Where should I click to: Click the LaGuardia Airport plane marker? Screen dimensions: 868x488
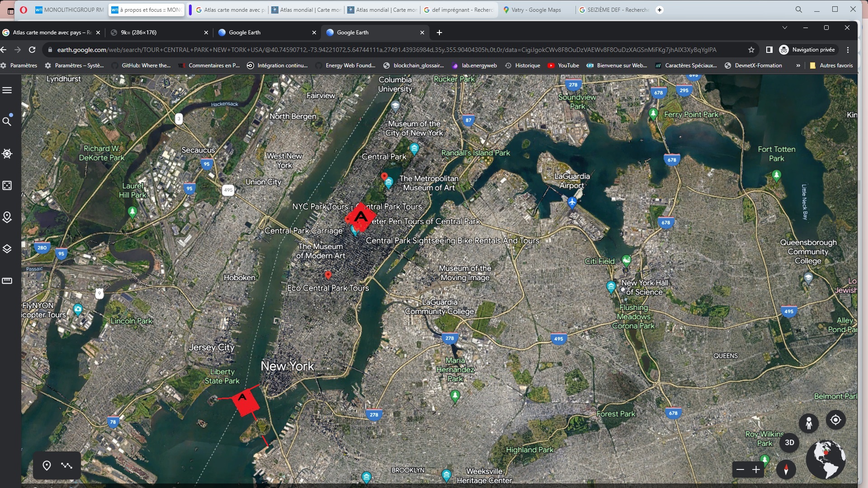(572, 202)
